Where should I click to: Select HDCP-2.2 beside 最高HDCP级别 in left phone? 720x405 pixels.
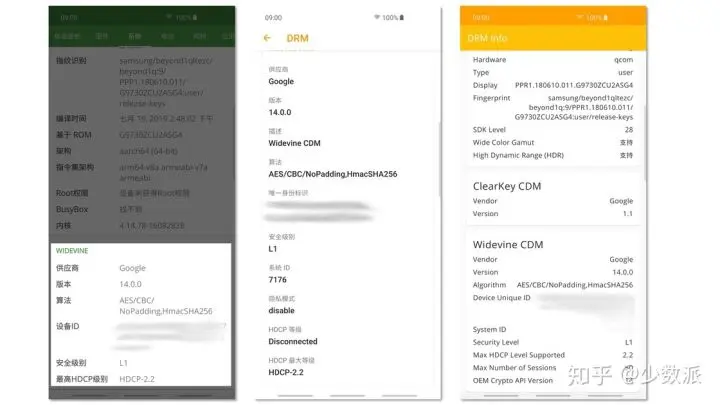tap(137, 379)
